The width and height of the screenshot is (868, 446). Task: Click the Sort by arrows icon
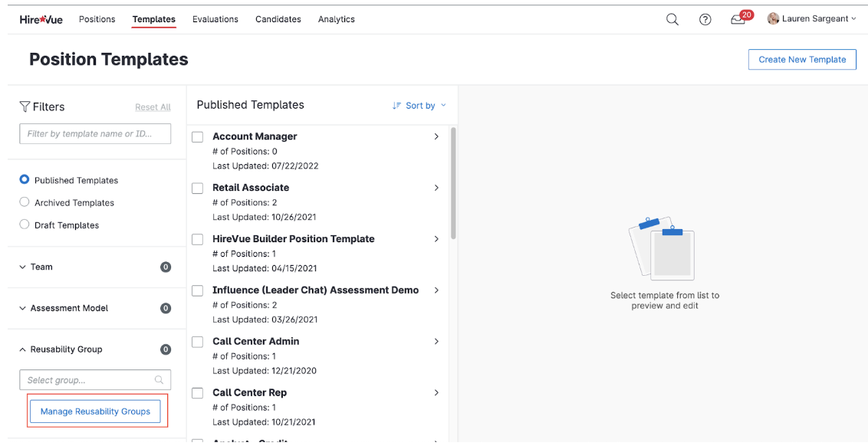coord(396,105)
